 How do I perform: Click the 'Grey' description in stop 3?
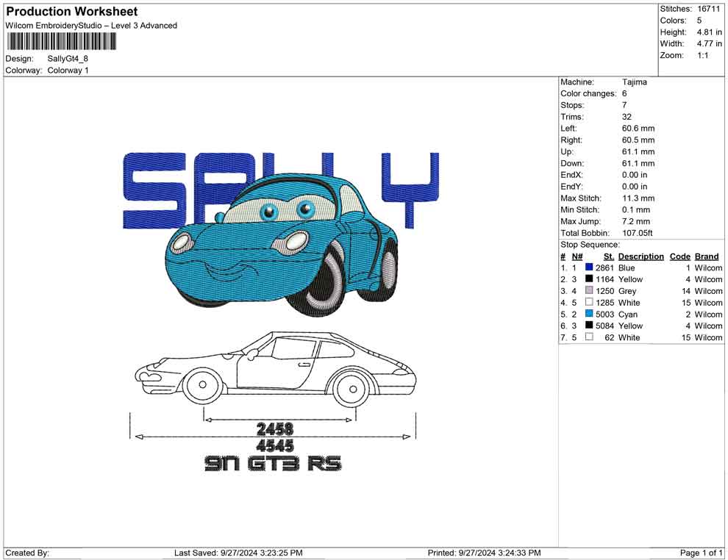point(627,291)
